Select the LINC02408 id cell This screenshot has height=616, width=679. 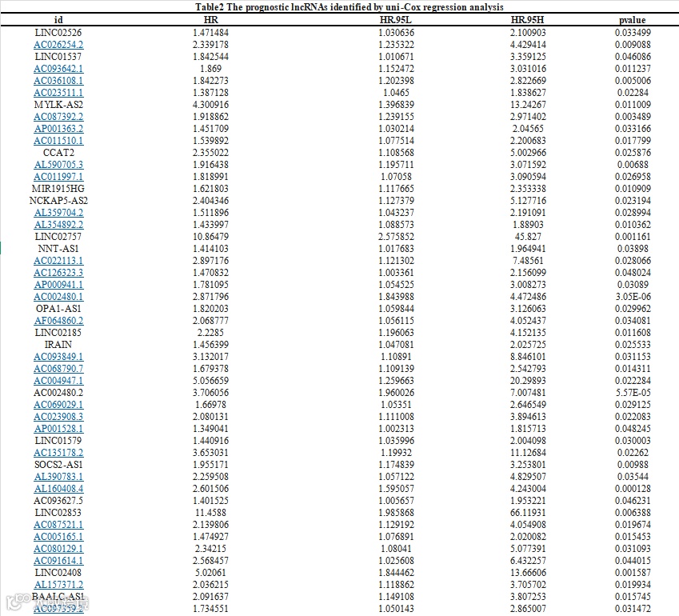[x=58, y=572]
